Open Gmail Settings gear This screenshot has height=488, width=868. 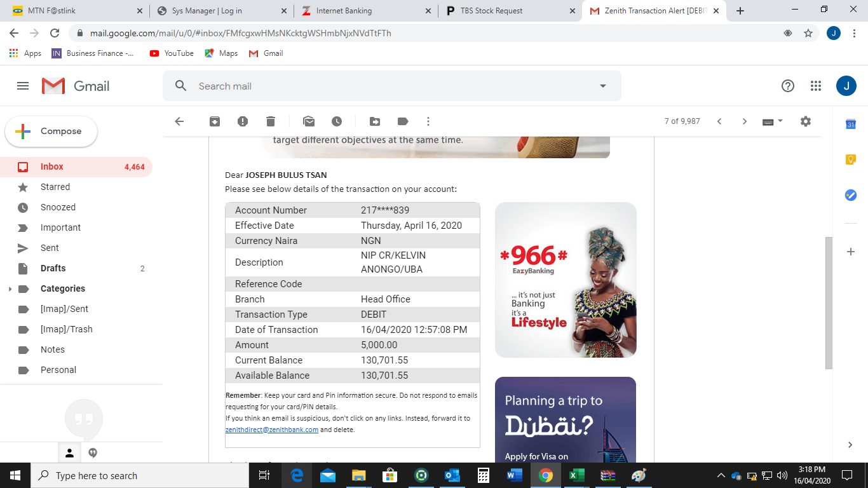pos(806,121)
